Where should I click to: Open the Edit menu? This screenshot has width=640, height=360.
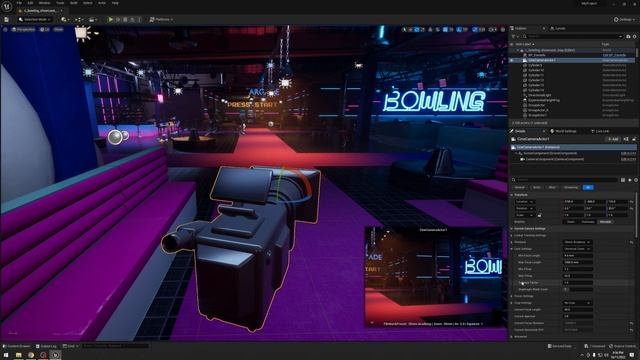tap(30, 3)
